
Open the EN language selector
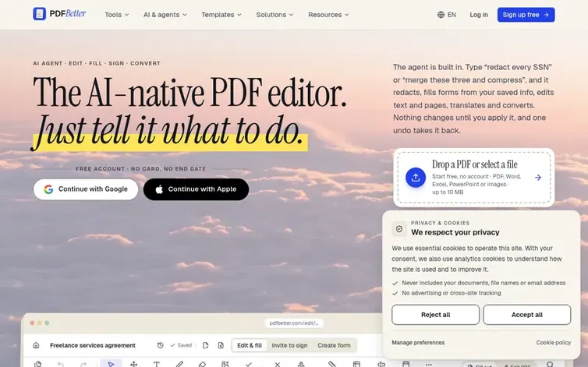[x=447, y=15]
